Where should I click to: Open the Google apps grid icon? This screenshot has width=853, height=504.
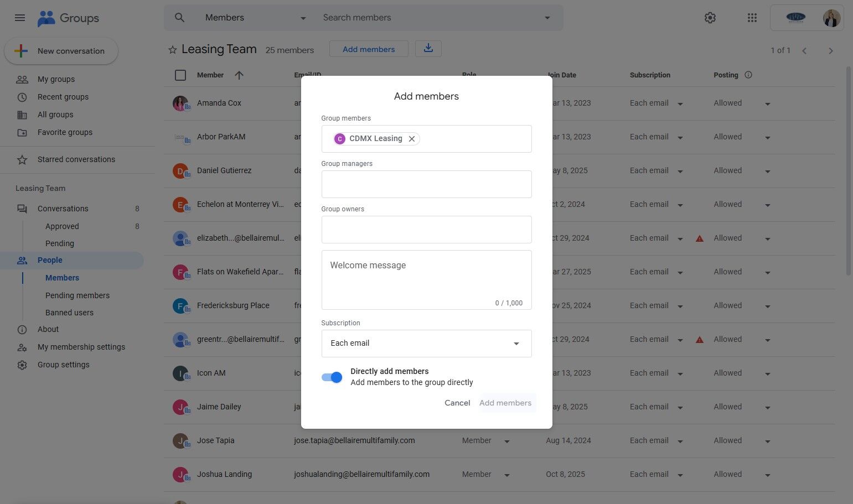tap(752, 18)
